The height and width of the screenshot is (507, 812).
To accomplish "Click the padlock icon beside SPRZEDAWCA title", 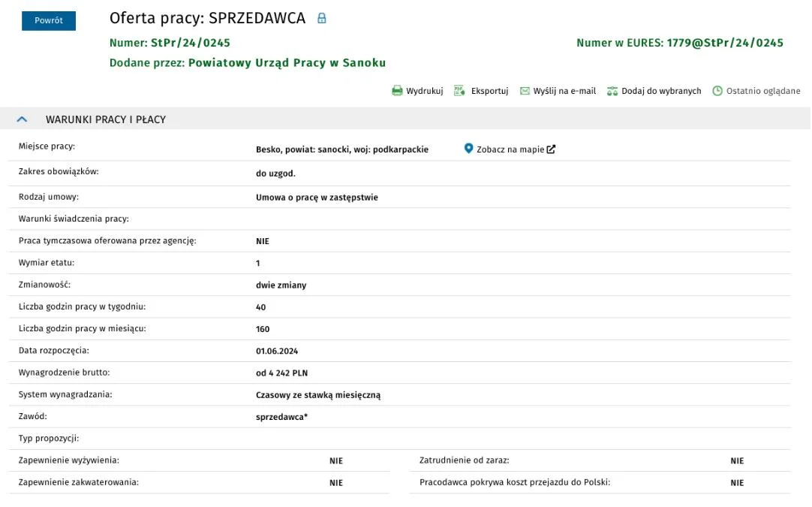I will (322, 18).
